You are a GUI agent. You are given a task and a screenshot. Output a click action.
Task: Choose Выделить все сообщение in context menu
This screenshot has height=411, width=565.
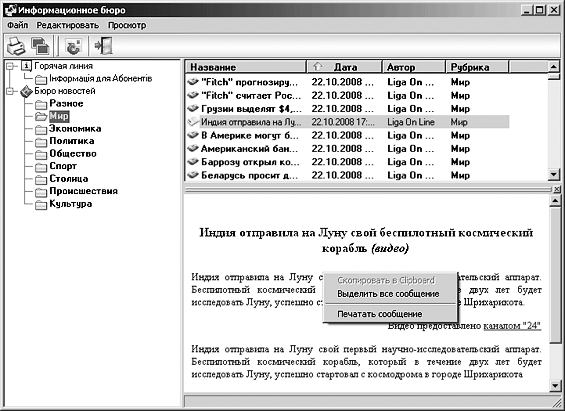tap(390, 294)
